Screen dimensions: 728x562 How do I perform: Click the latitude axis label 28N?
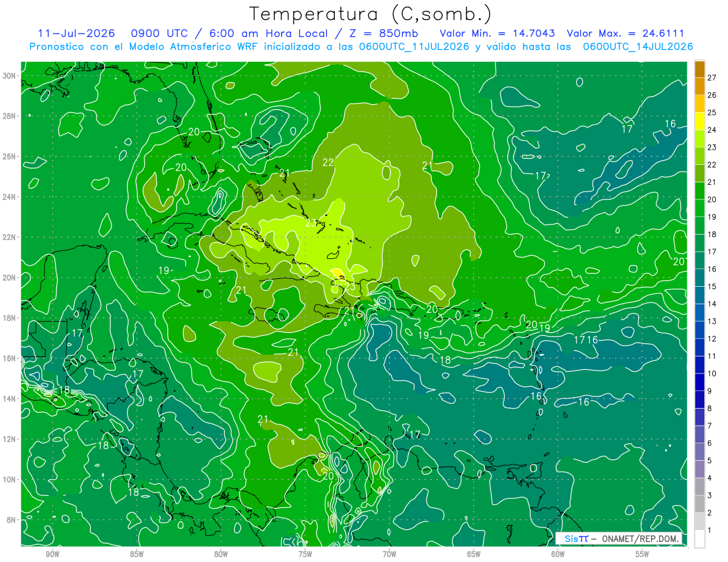[9, 116]
